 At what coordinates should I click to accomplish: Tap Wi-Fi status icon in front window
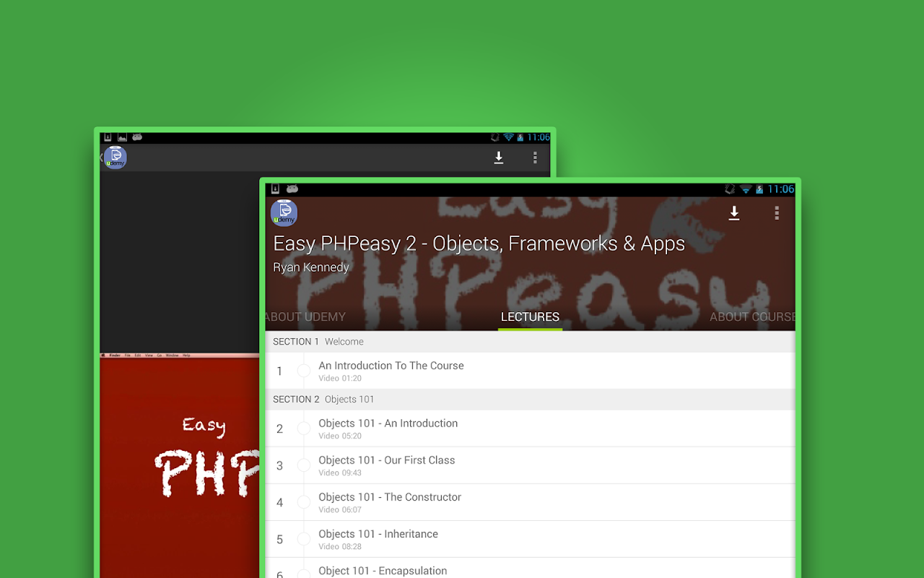tap(746, 189)
